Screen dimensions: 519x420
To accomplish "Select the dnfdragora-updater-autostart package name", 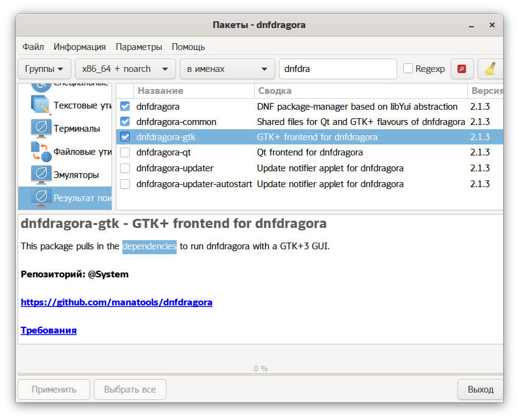I will [x=194, y=184].
